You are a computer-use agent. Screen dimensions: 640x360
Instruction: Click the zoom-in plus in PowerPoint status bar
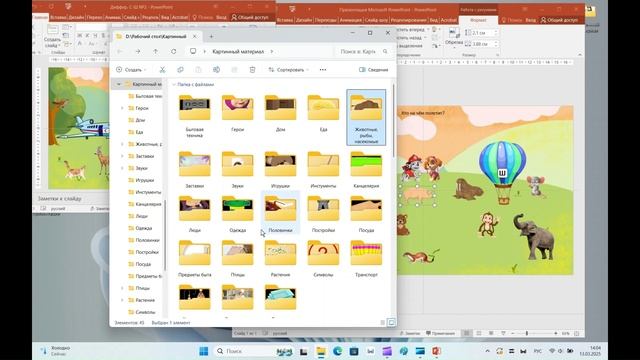pyautogui.click(x=556, y=333)
